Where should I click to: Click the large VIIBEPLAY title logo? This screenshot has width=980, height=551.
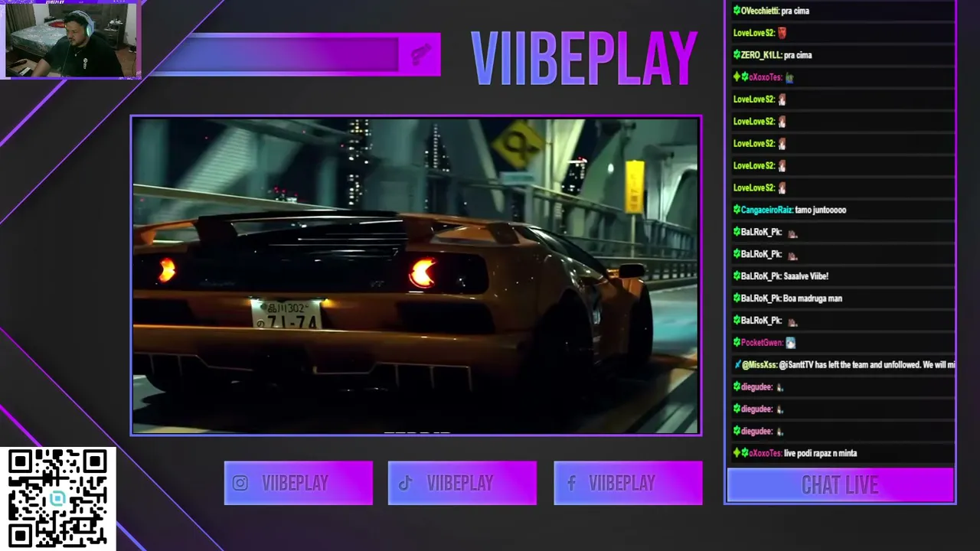point(583,59)
